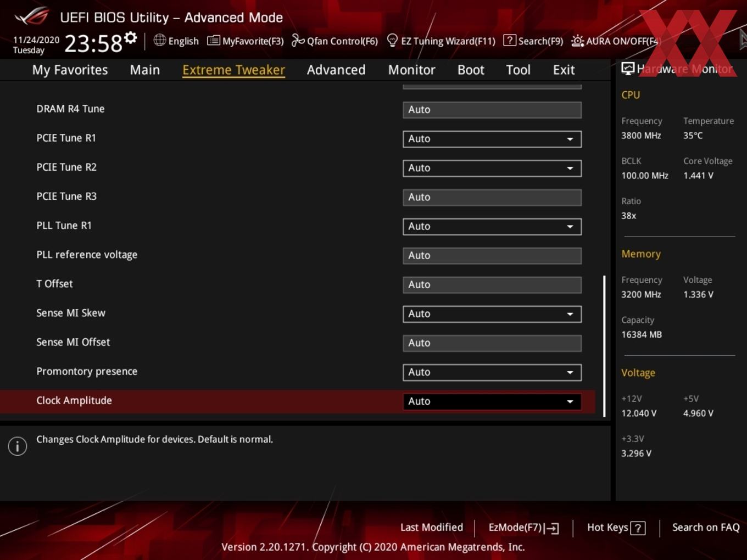Image resolution: width=747 pixels, height=560 pixels.
Task: Click the 23:58 clock display
Action: [93, 43]
